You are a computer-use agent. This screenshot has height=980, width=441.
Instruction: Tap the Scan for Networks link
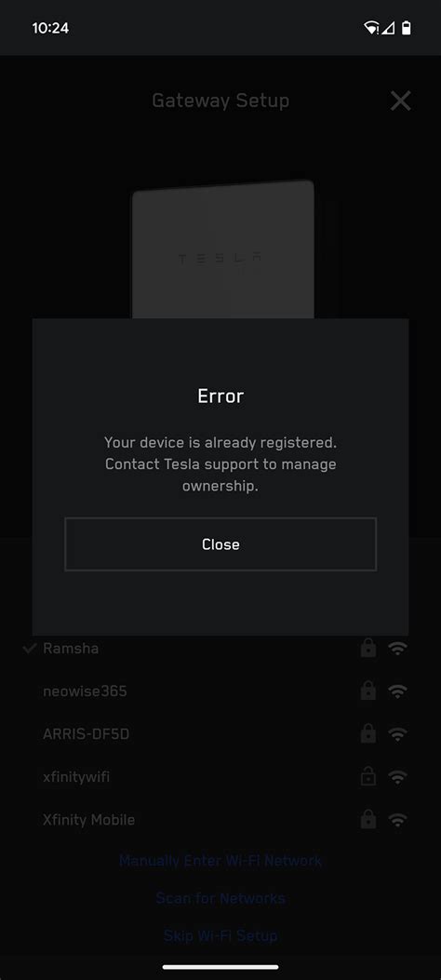tap(220, 898)
